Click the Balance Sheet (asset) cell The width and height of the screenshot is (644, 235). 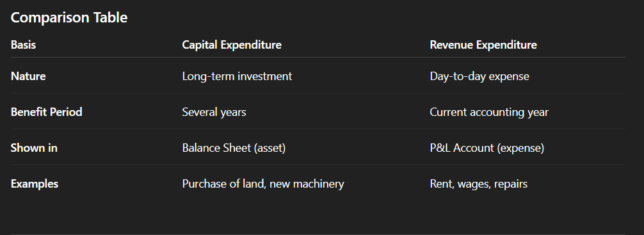pyautogui.click(x=234, y=148)
